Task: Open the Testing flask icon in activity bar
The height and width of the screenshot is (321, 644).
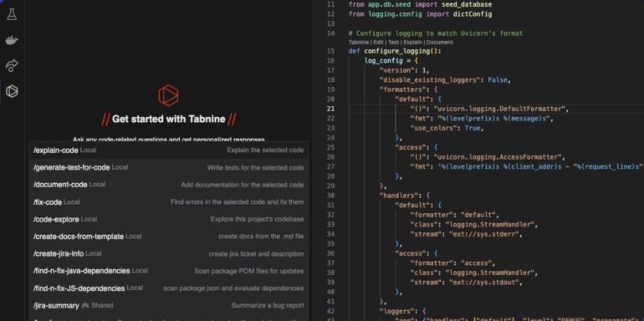Action: tap(12, 14)
